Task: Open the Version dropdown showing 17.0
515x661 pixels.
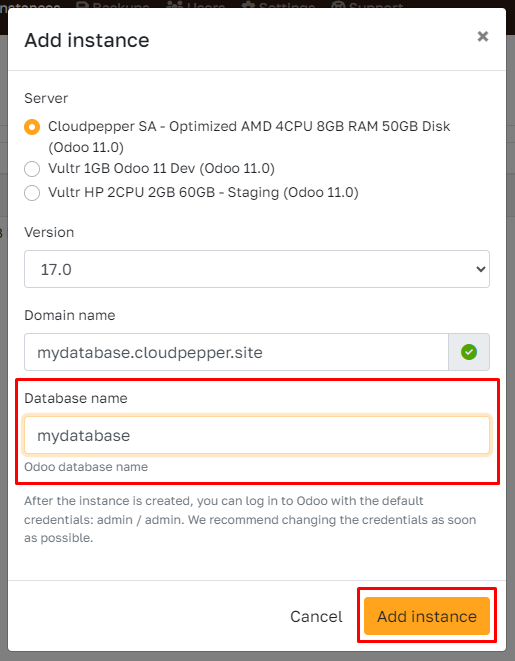Action: click(257, 269)
